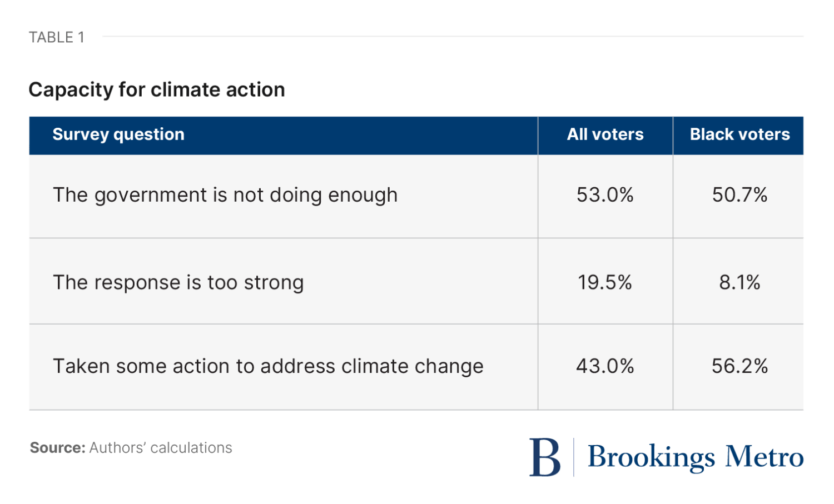Click the "Black voters" column header
Image resolution: width=834 pixels, height=504 pixels.
click(739, 134)
